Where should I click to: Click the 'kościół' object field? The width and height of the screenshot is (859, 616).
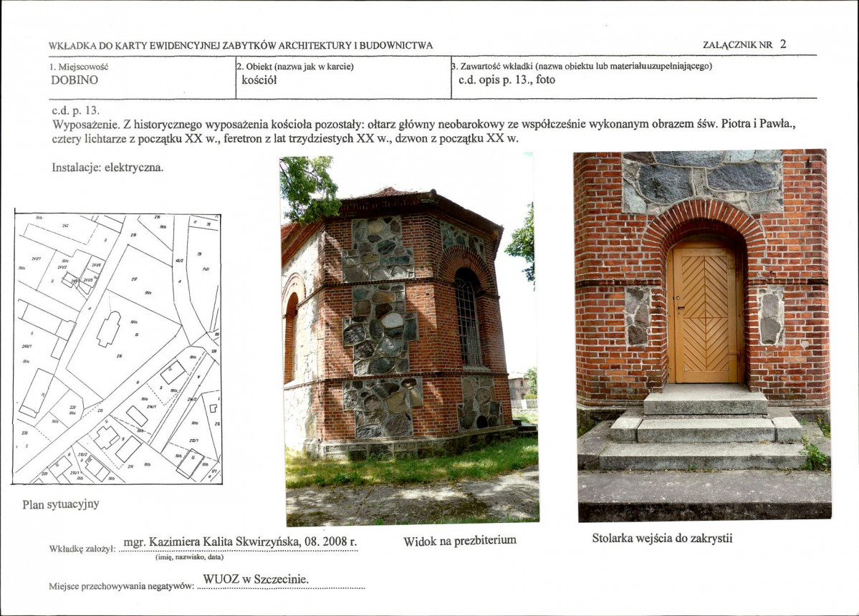[x=259, y=80]
